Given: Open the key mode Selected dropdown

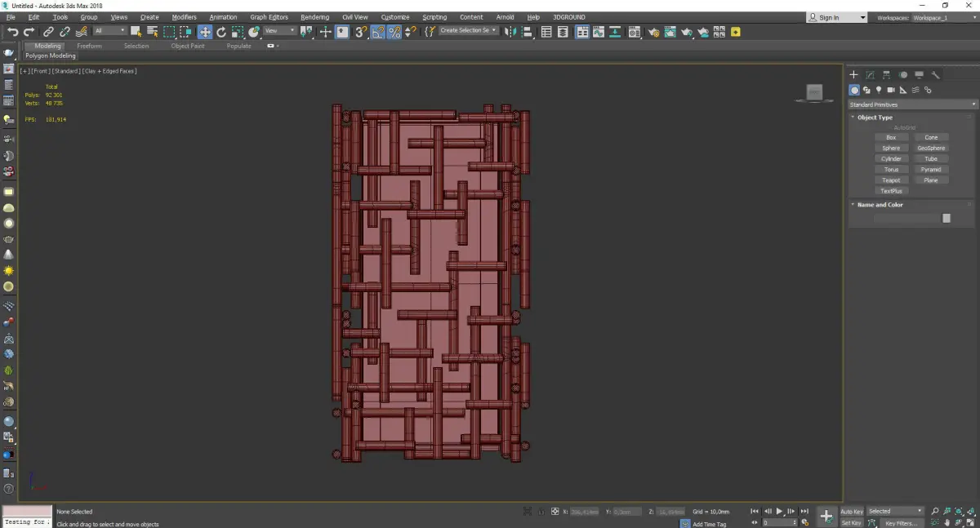Looking at the screenshot, I should pos(894,512).
